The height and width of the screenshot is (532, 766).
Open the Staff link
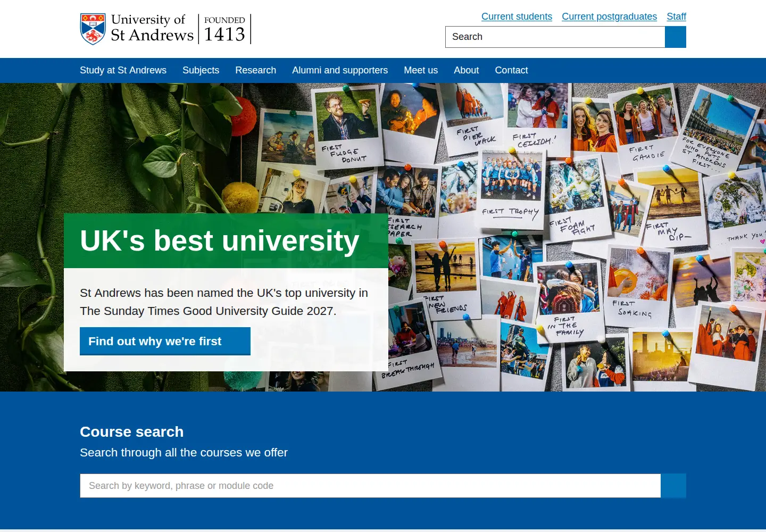click(x=676, y=16)
